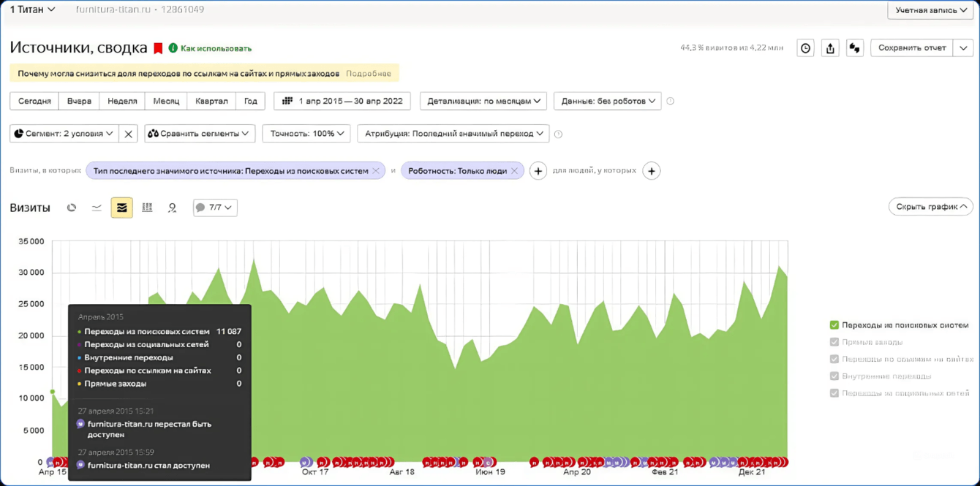Select the Квартал period tab
980x486 pixels.
point(211,101)
